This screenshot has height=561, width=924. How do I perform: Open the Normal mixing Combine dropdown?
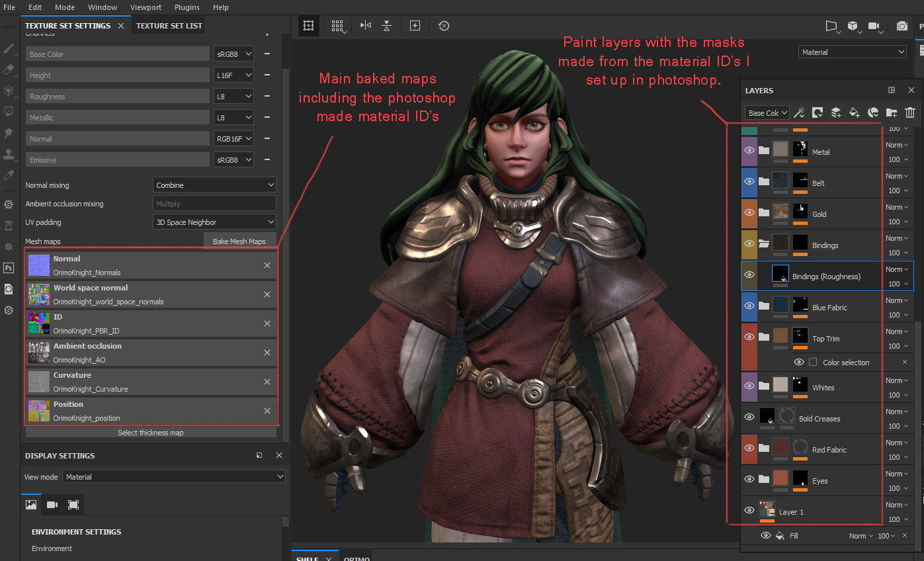214,185
